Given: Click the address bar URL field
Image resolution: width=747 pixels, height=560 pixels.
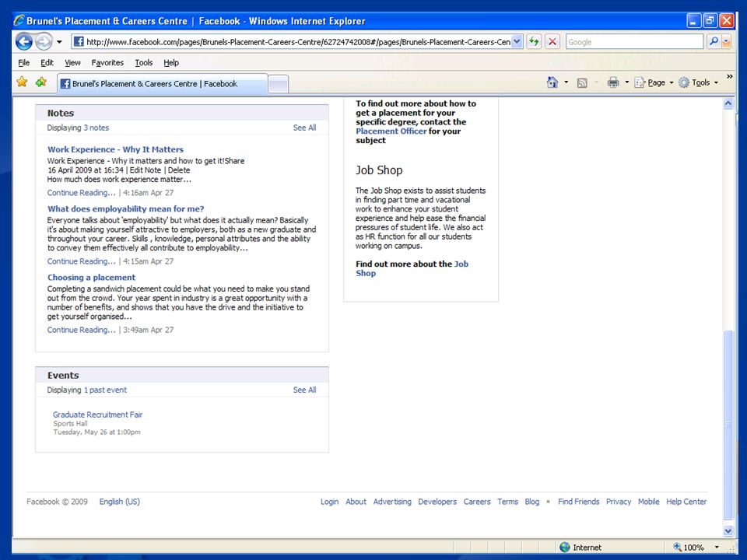Looking at the screenshot, I should 292,42.
